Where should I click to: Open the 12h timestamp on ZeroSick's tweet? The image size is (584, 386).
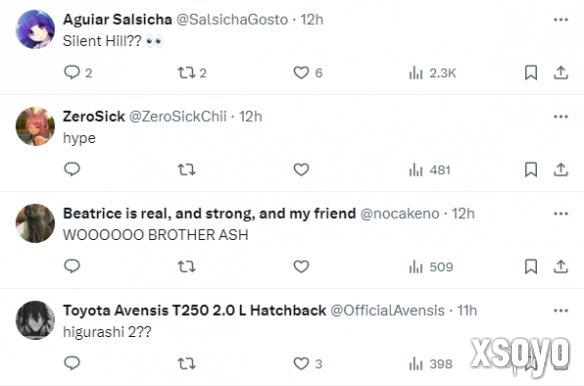(251, 117)
